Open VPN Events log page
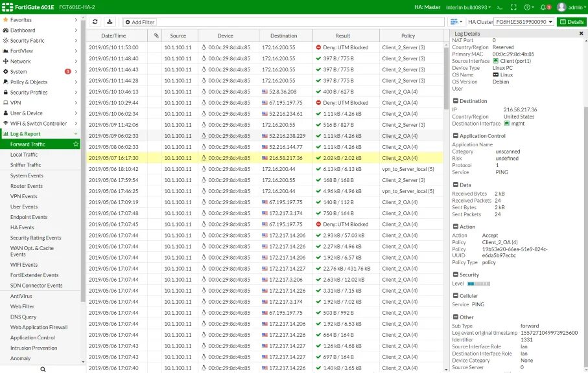 pos(23,196)
